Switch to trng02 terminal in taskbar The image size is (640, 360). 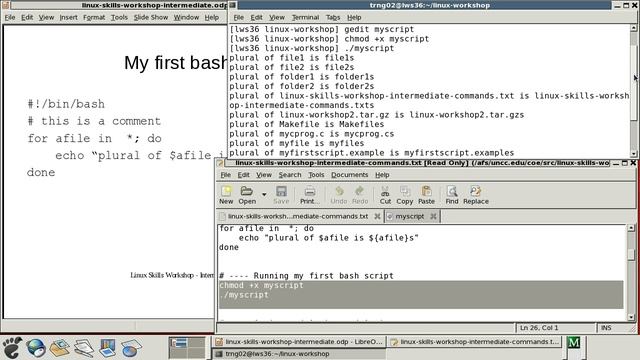tap(299, 354)
